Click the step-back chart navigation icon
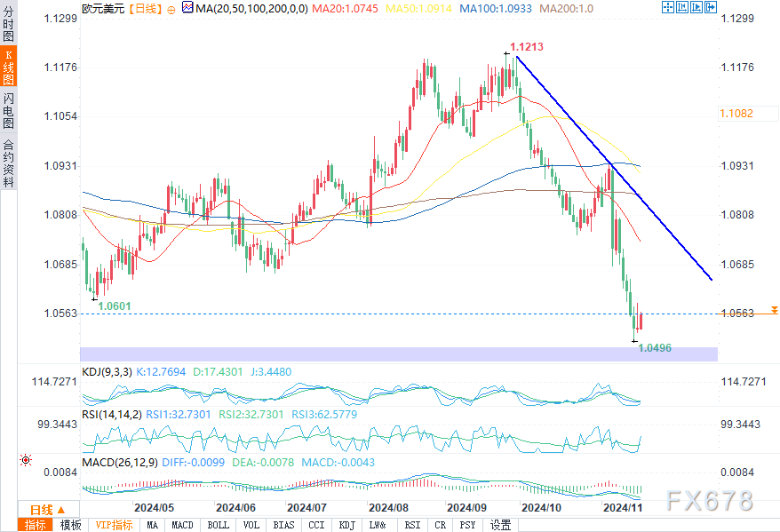 pos(682,7)
